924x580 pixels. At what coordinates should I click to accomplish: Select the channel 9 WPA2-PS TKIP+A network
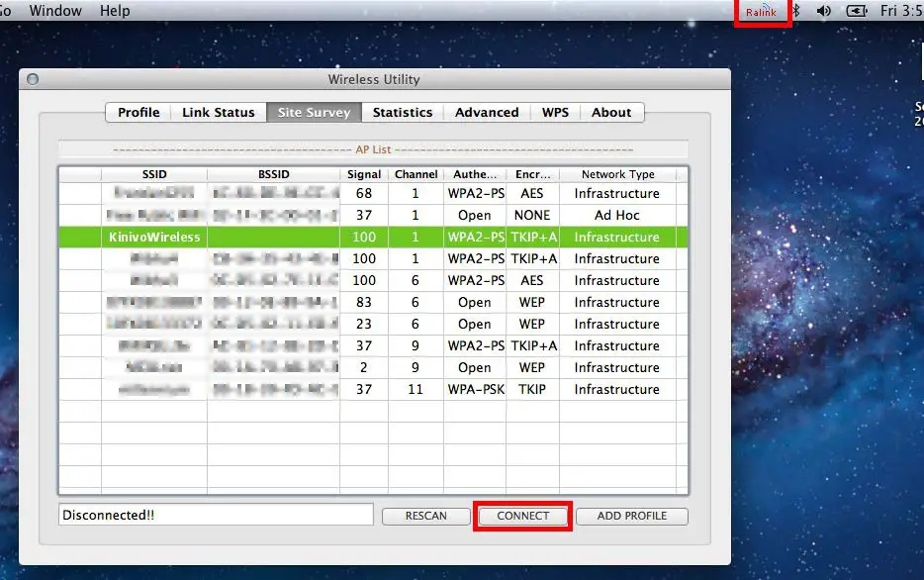(x=373, y=346)
